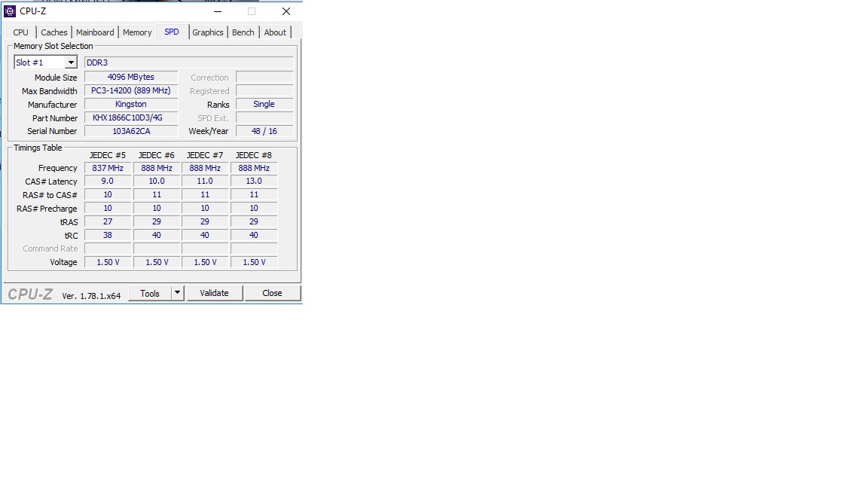This screenshot has width=868, height=488.
Task: Click the serial number 103A62CA
Action: tap(131, 131)
